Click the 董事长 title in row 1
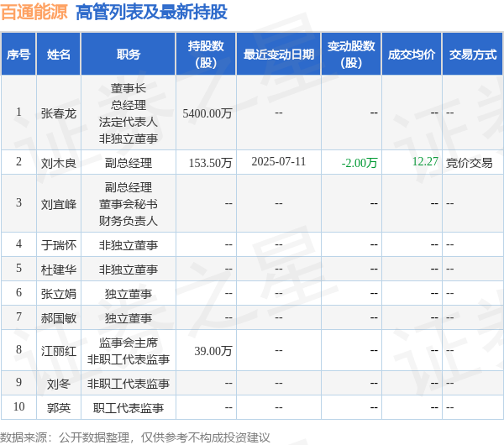Viewport: 504px width, 445px height. (x=129, y=88)
